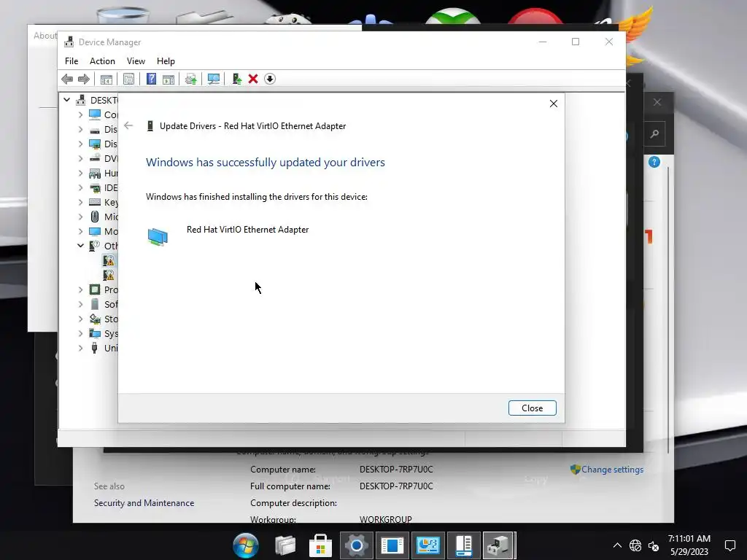
Task: Click the muted volume icon in system tray
Action: click(654, 545)
